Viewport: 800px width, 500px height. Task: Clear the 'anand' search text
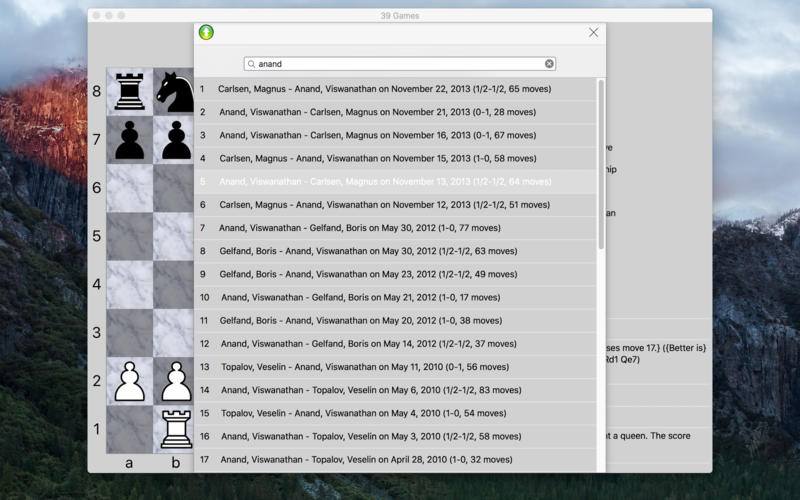549,64
